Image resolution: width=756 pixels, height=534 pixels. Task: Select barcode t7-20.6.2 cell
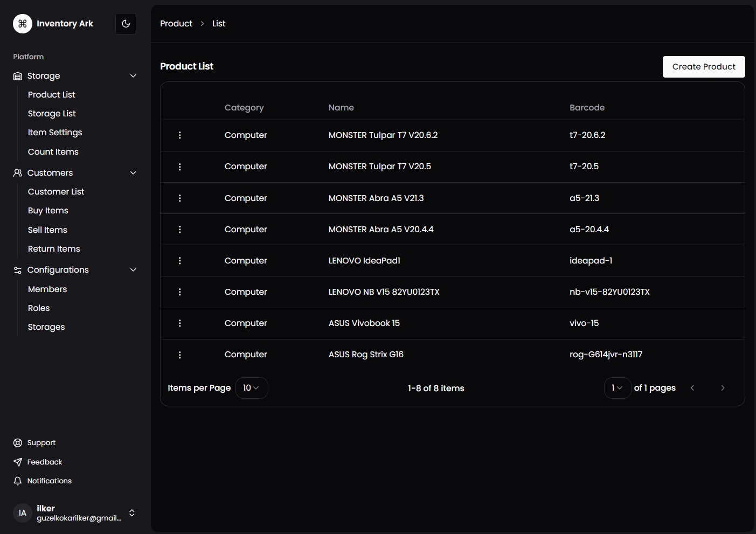[587, 135]
